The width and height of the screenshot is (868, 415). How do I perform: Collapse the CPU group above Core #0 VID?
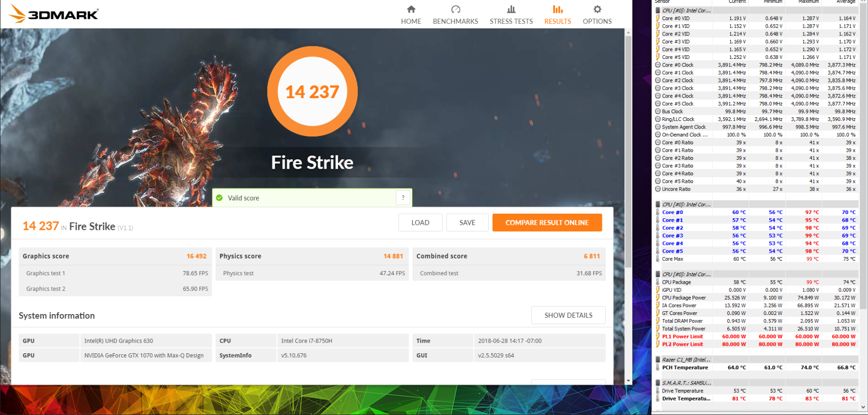point(658,10)
